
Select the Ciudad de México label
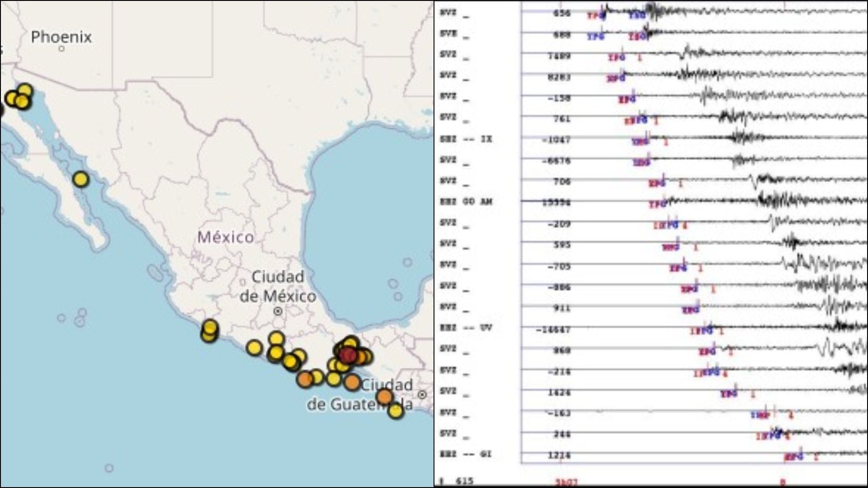(x=278, y=286)
